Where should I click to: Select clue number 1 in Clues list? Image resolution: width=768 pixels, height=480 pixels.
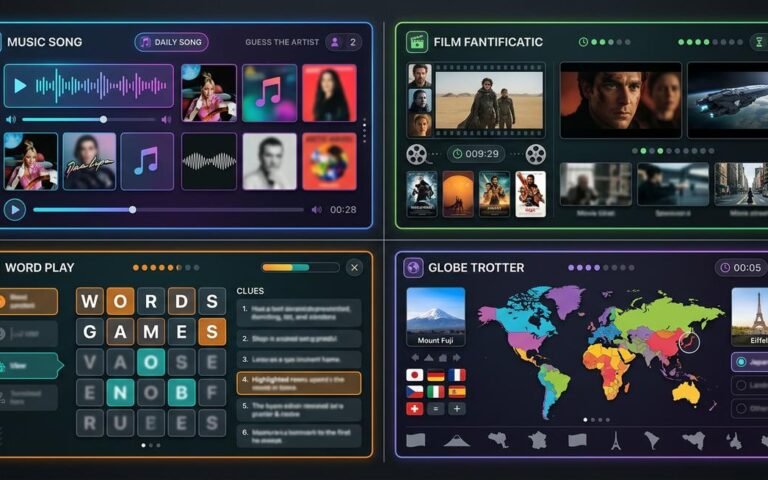pyautogui.click(x=299, y=312)
